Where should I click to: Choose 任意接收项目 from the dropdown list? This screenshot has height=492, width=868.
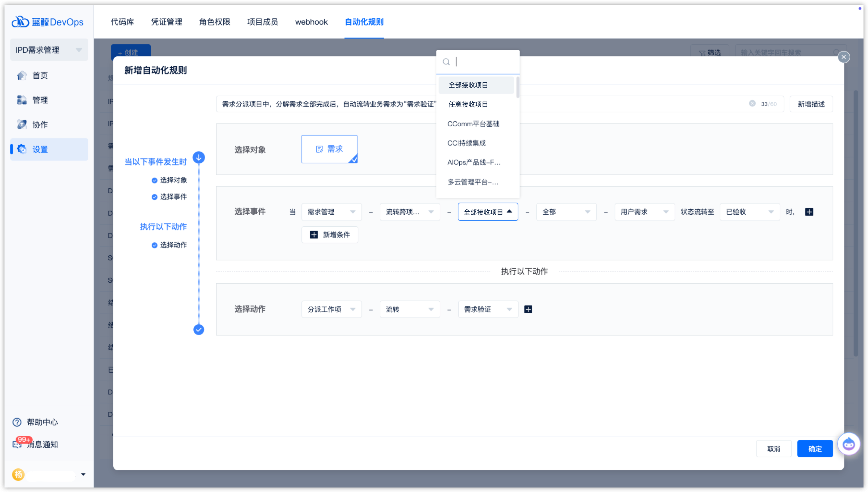[x=468, y=104]
